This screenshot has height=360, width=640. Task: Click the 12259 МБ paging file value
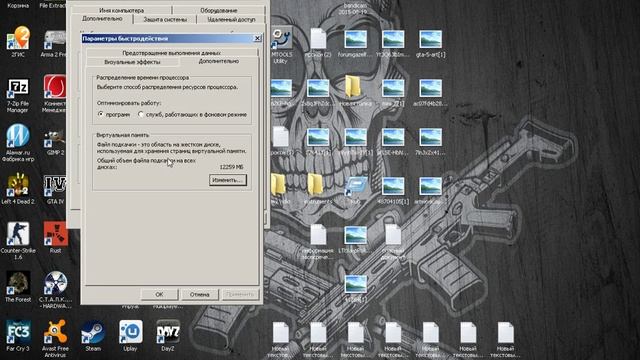(x=231, y=167)
